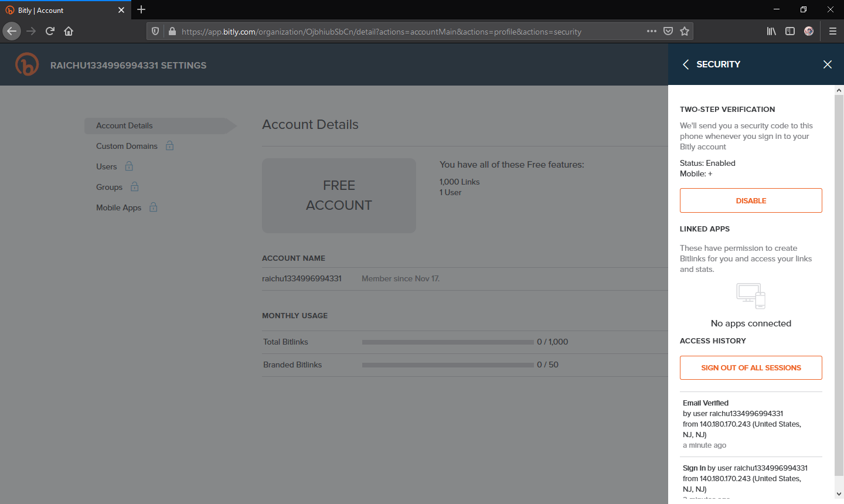Open the Mobile Apps section
This screenshot has height=504, width=844.
tap(118, 207)
